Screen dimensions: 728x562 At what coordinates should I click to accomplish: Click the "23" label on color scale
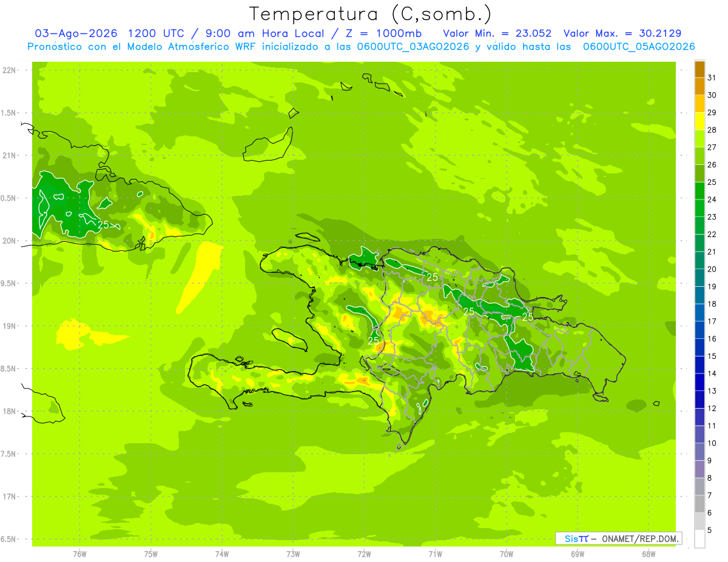[712, 217]
